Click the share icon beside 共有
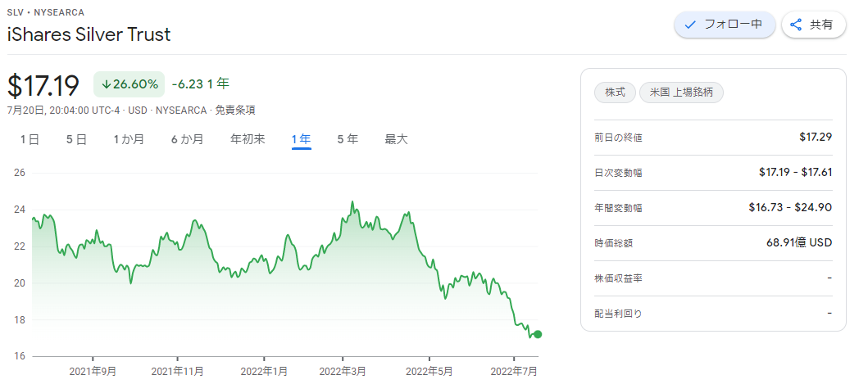This screenshot has height=384, width=868. tap(796, 25)
